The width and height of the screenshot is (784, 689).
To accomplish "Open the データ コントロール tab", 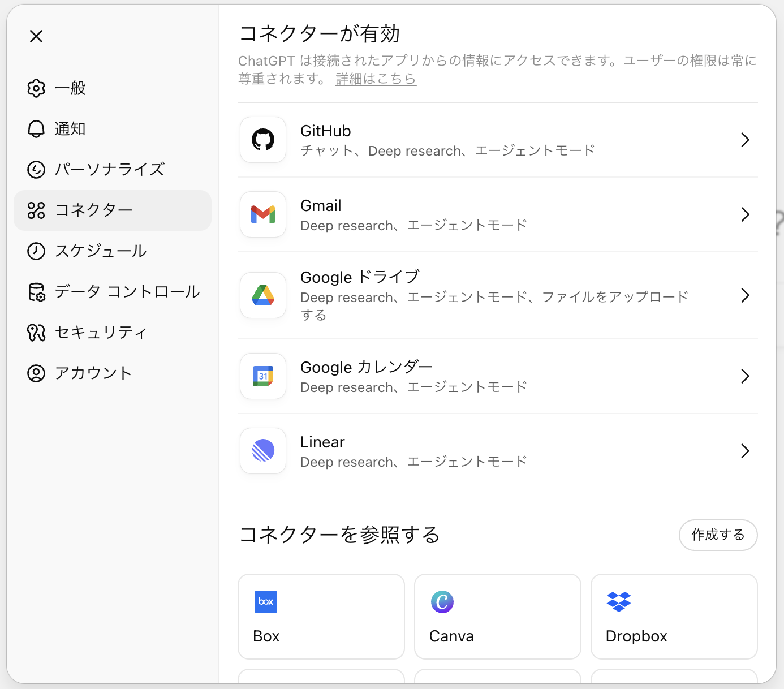I will (x=113, y=292).
